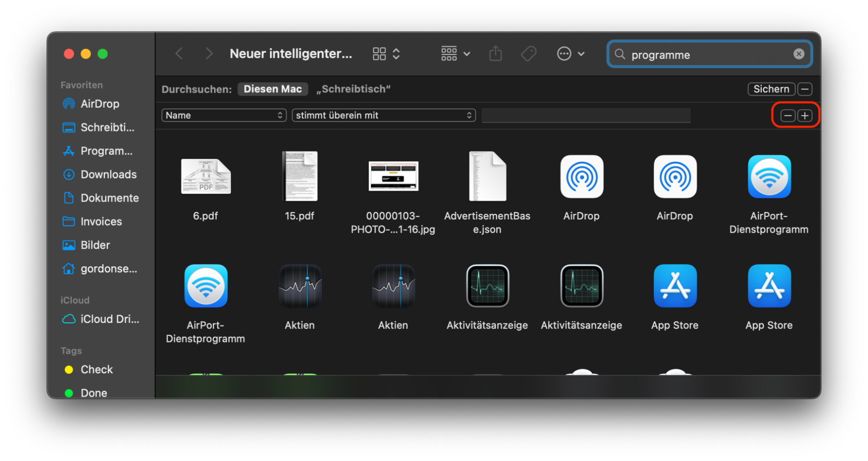Click the Share icon in the toolbar
Viewport: 868px width, 461px height.
click(x=495, y=53)
